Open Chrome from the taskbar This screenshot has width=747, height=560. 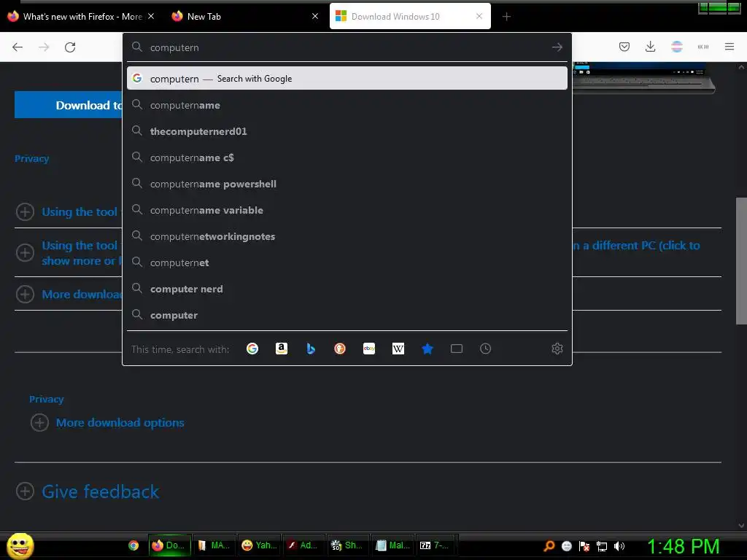[133, 545]
